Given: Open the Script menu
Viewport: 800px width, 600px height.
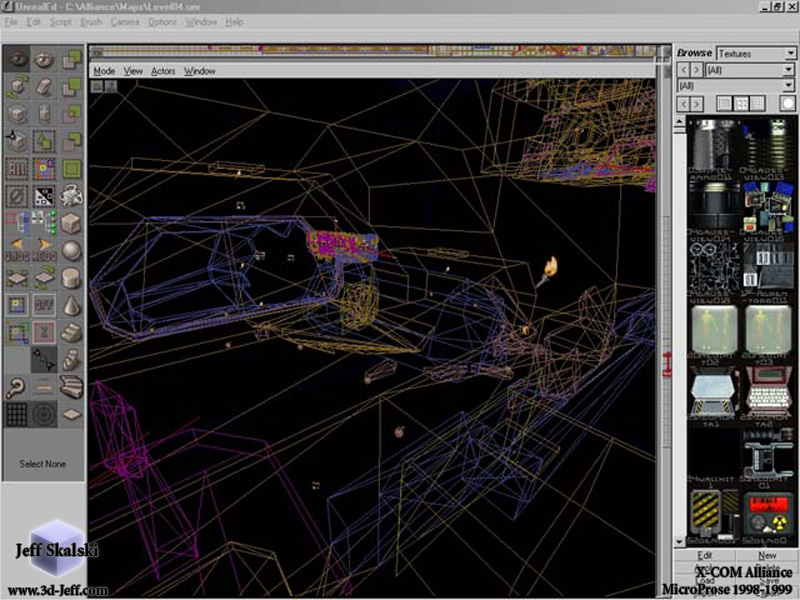Looking at the screenshot, I should [60, 22].
